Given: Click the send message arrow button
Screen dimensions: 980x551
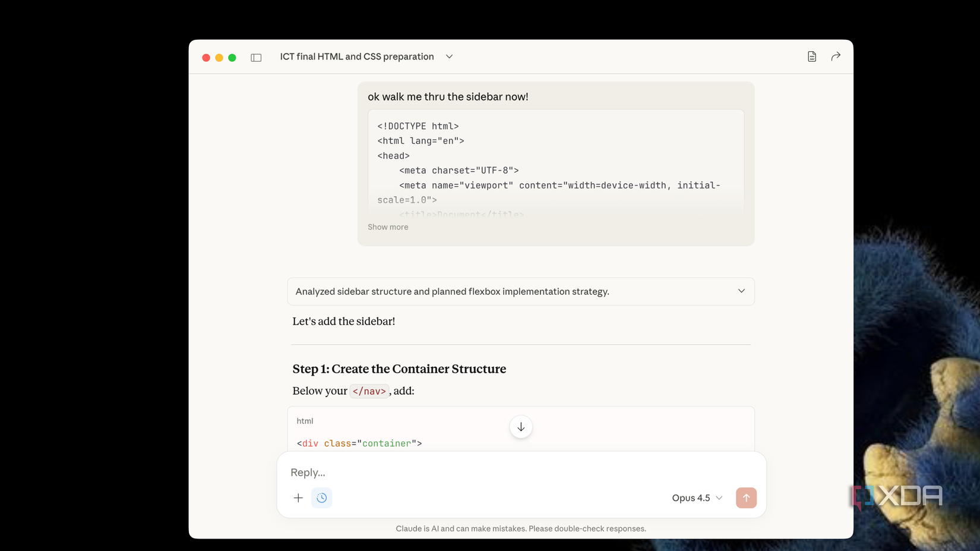Looking at the screenshot, I should tap(746, 498).
